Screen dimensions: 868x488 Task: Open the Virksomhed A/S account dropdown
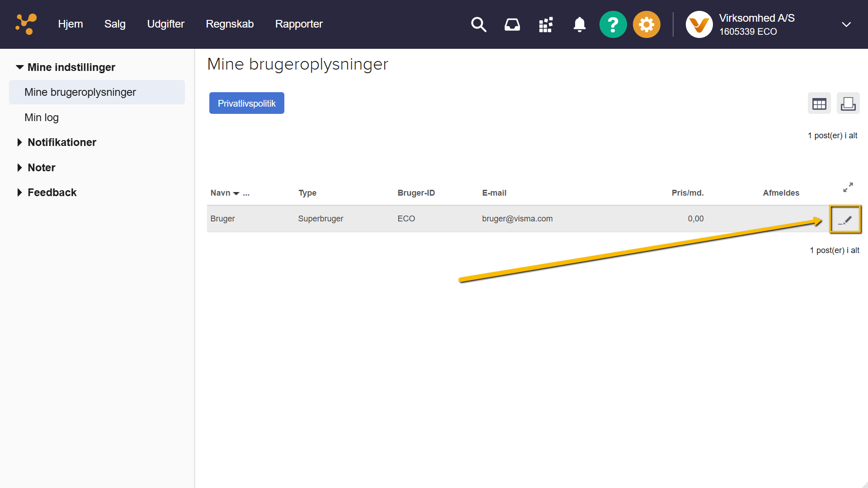click(x=846, y=24)
